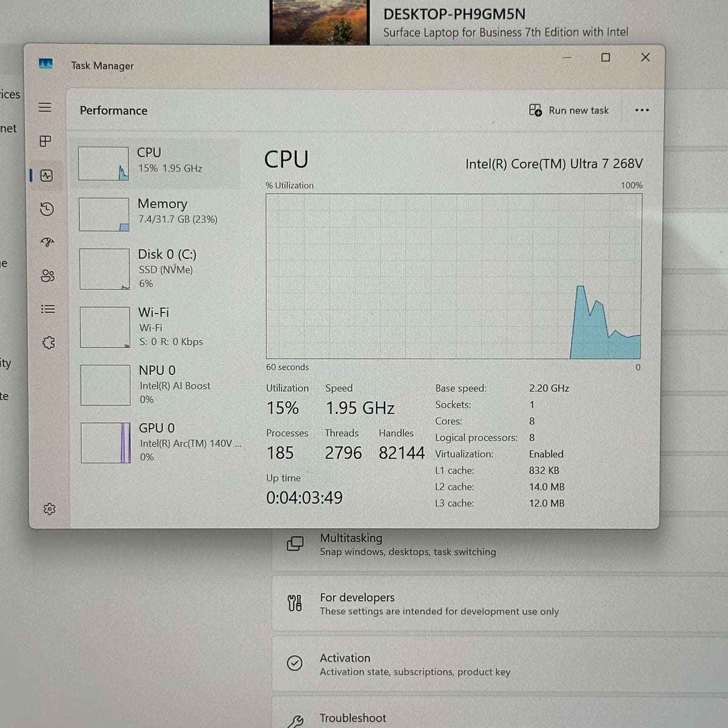728x728 pixels.
Task: Select the NPU 0 Intel AI Boost entry
Action: (158, 385)
